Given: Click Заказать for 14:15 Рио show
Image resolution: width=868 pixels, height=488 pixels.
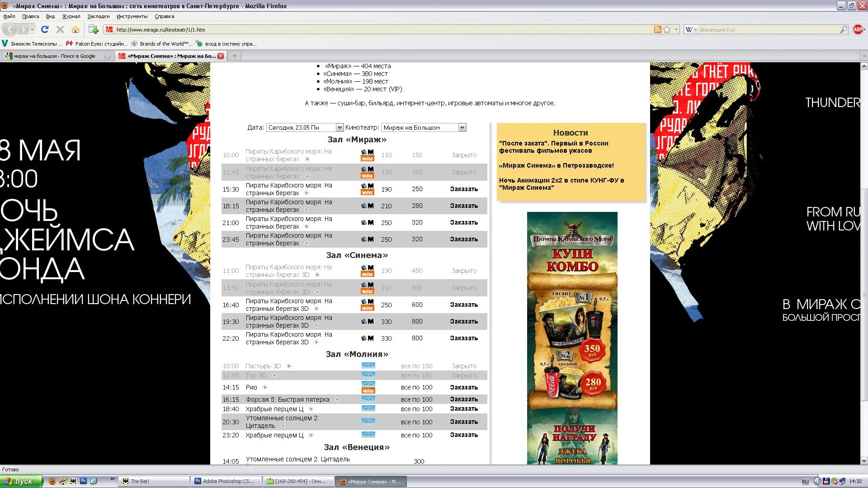Looking at the screenshot, I should coord(464,387).
